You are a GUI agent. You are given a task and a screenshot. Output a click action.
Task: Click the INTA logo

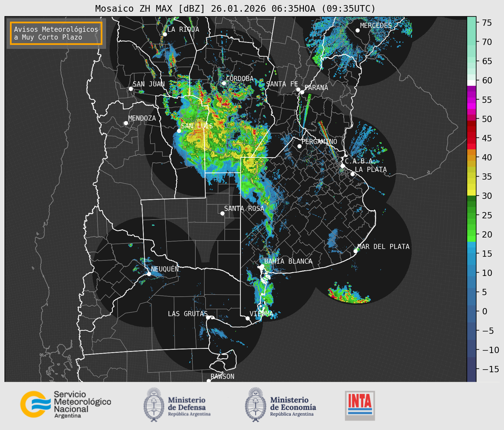click(360, 405)
